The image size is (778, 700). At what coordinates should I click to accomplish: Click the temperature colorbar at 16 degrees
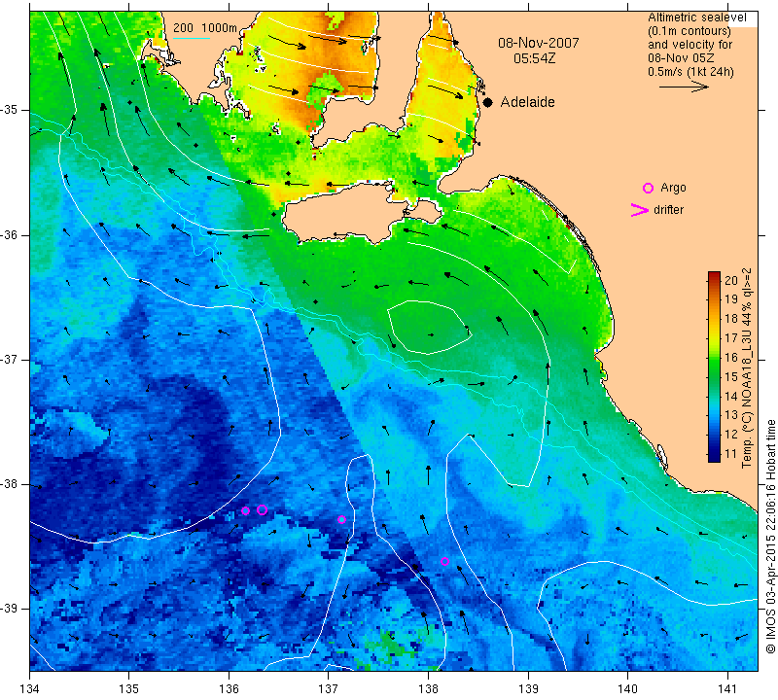point(714,357)
